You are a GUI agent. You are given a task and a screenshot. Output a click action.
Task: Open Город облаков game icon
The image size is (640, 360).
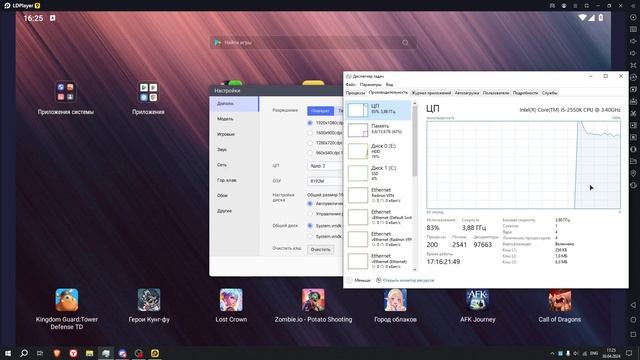pyautogui.click(x=395, y=300)
